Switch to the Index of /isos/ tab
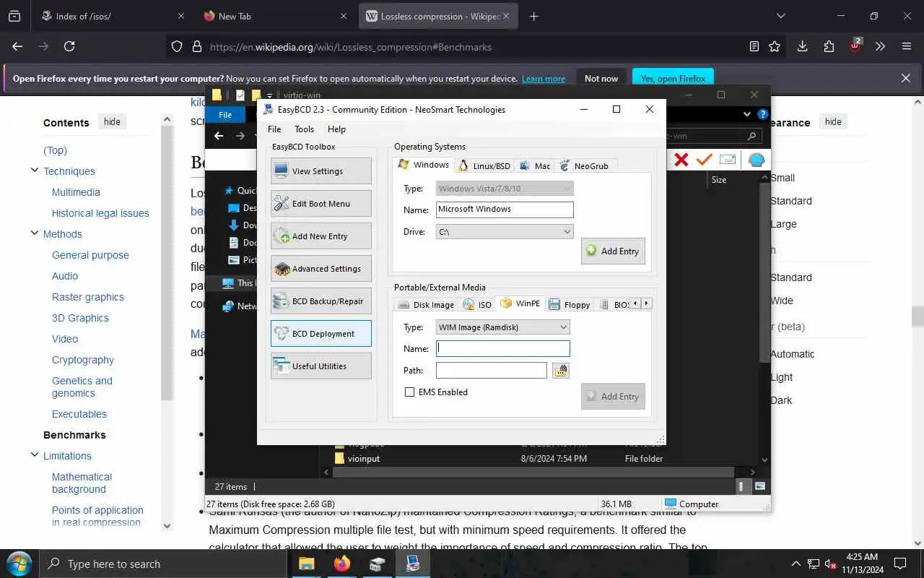The image size is (924, 578). 113,16
